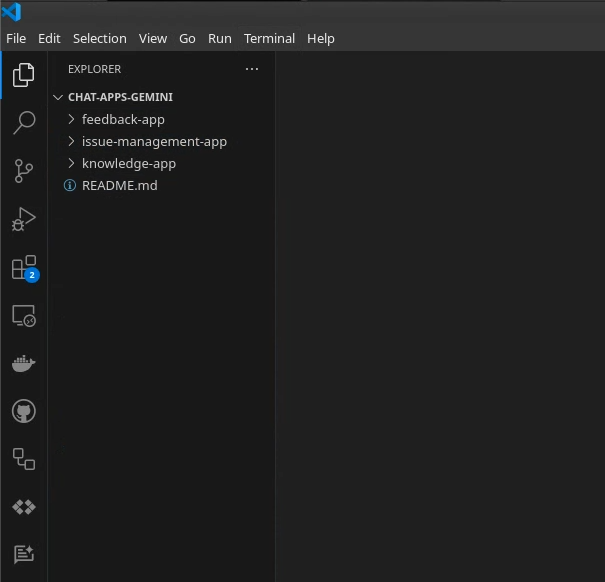
Task: Open the Terminal menu
Action: tap(269, 38)
